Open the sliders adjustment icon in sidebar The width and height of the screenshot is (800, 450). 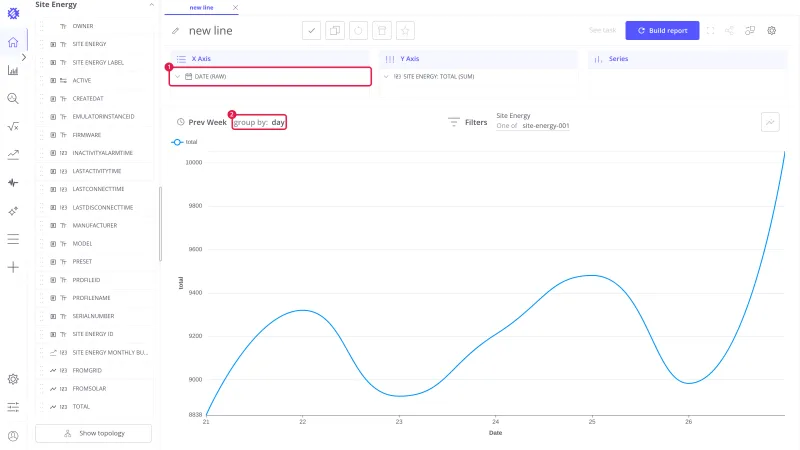pyautogui.click(x=13, y=407)
